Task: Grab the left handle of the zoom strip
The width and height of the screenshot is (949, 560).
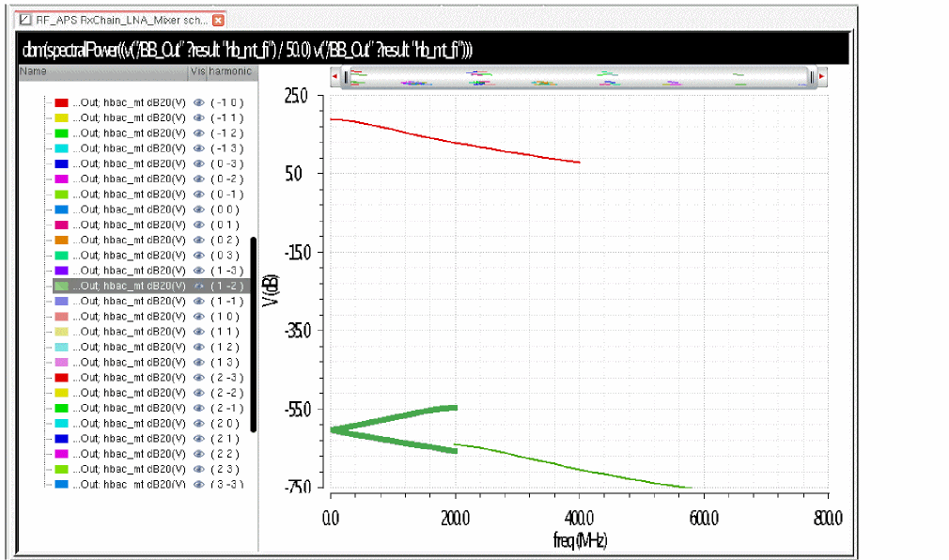Action: pyautogui.click(x=346, y=77)
